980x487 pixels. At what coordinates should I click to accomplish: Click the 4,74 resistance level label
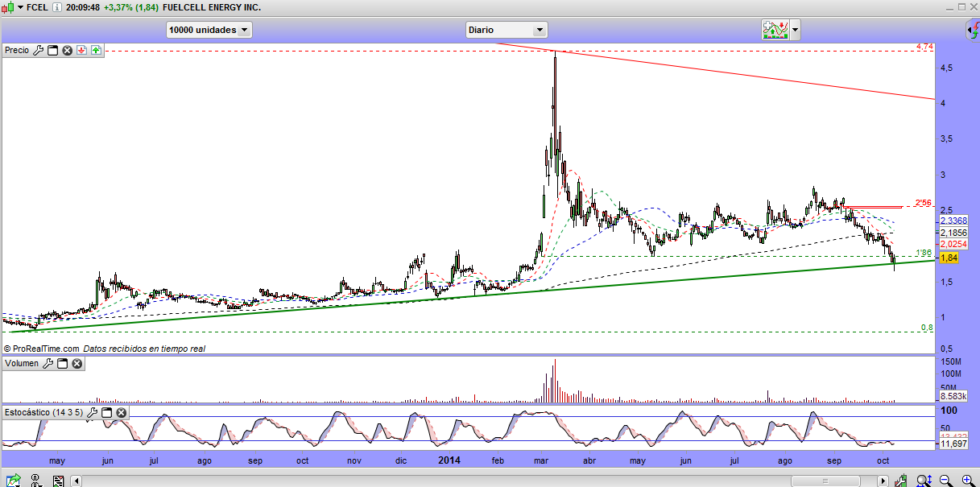924,47
